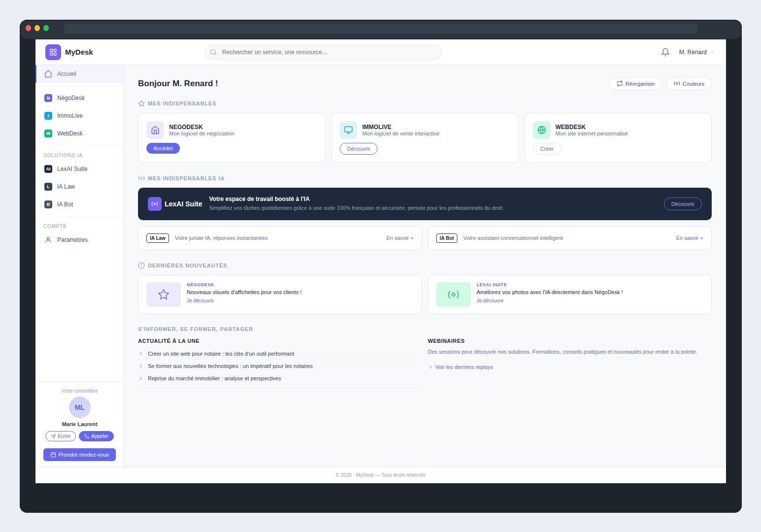The image size is (761, 532).
Task: Click Découvrir on the IMMOLIVE card
Action: coord(358,149)
